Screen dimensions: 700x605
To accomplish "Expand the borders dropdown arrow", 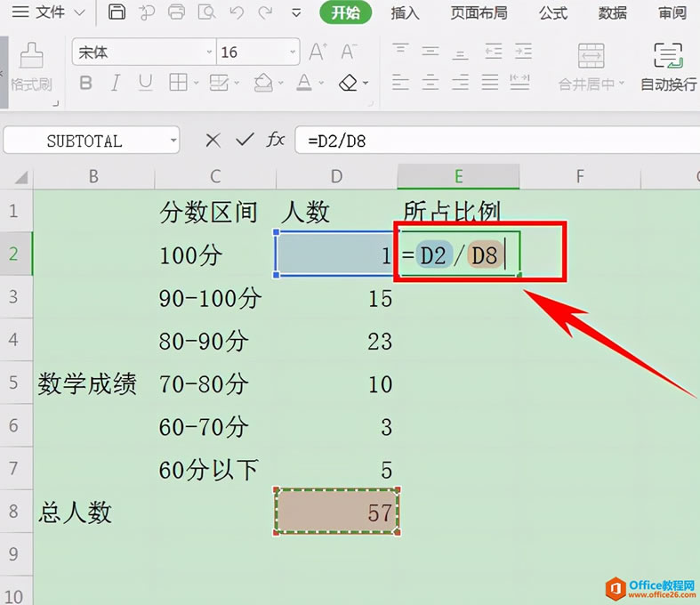I will coord(196,83).
